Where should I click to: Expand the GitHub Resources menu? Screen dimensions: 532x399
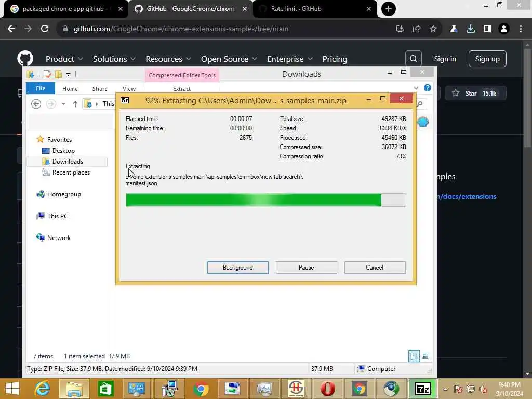pos(169,59)
